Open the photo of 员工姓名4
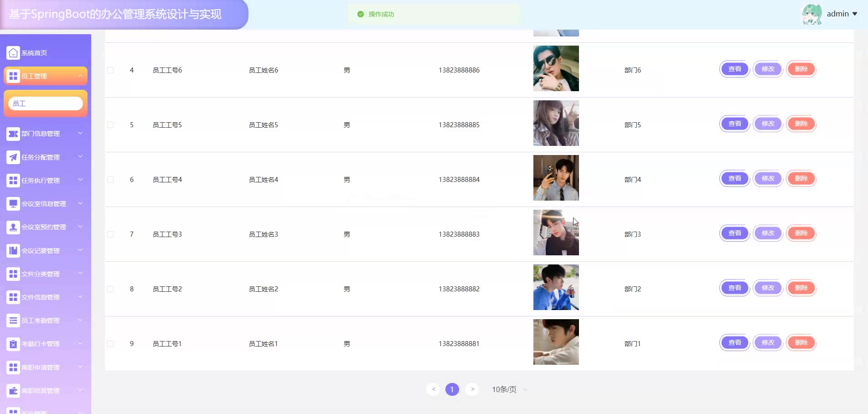868x414 pixels. tap(556, 178)
